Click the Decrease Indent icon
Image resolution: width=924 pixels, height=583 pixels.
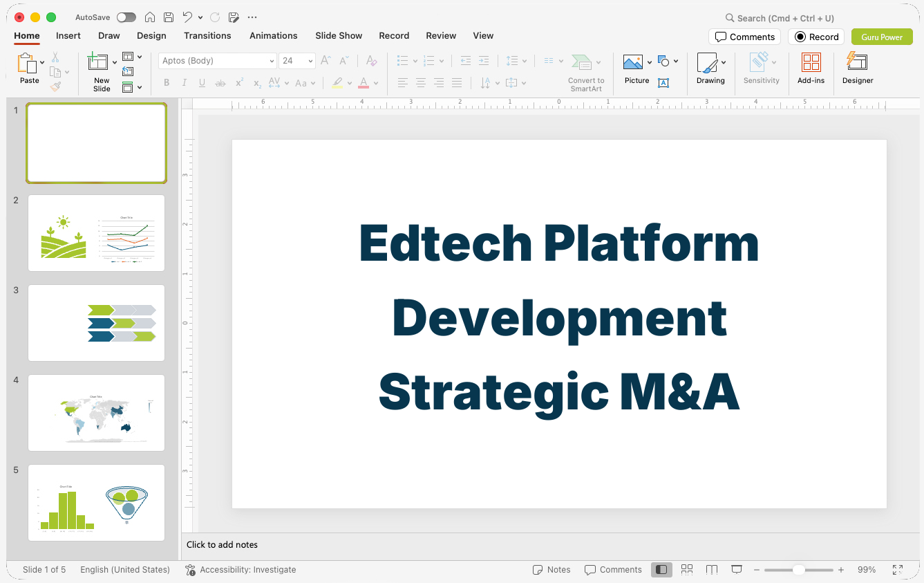coord(465,61)
